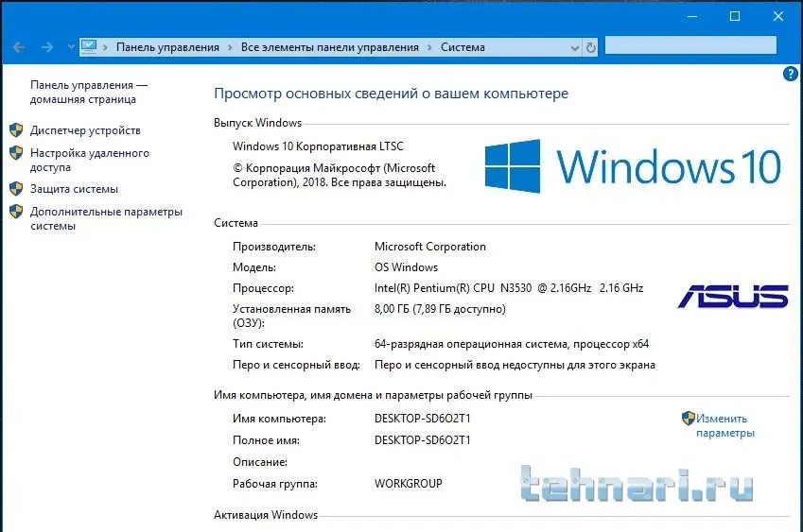Click shield icon beside 'Дополнительные параметры системы'
This screenshot has height=532, width=803.
pyautogui.click(x=16, y=212)
